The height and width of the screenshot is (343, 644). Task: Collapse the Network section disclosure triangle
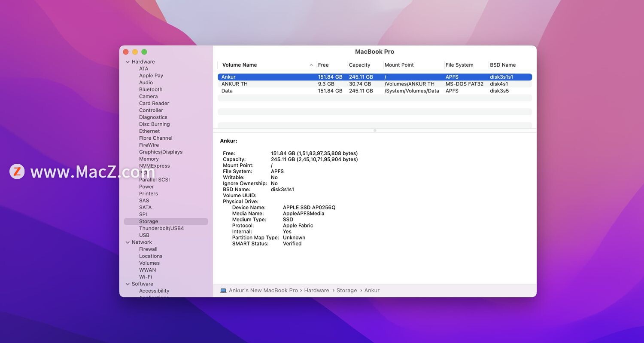pyautogui.click(x=128, y=242)
